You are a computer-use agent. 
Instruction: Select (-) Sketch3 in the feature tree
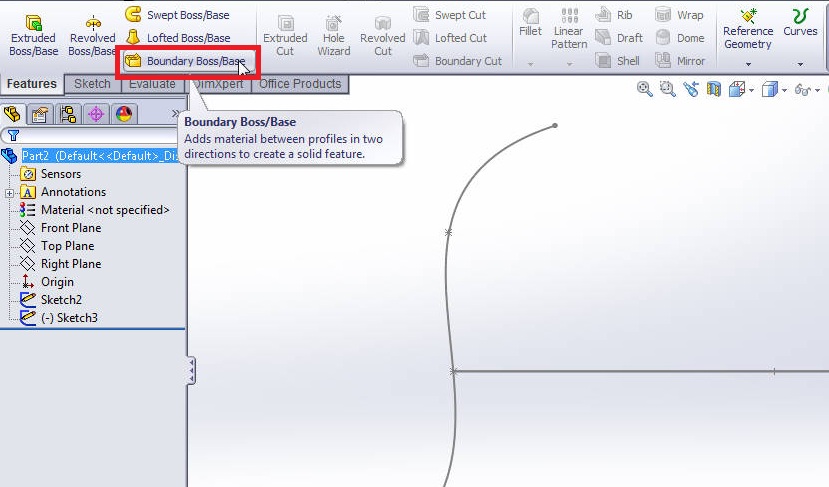click(x=69, y=318)
